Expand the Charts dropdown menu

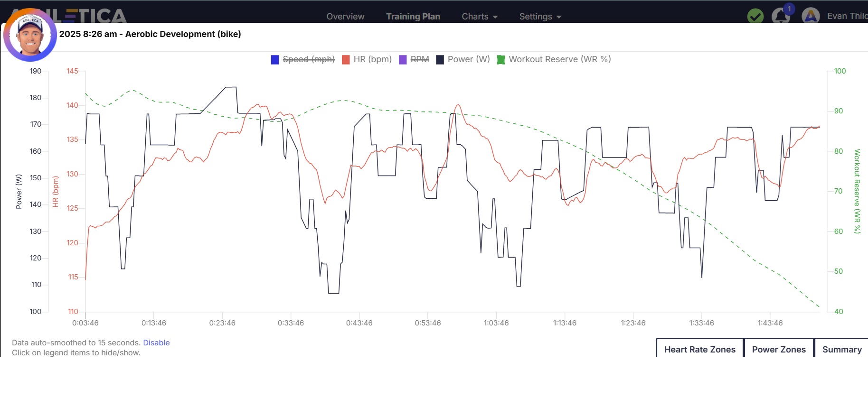pos(479,17)
